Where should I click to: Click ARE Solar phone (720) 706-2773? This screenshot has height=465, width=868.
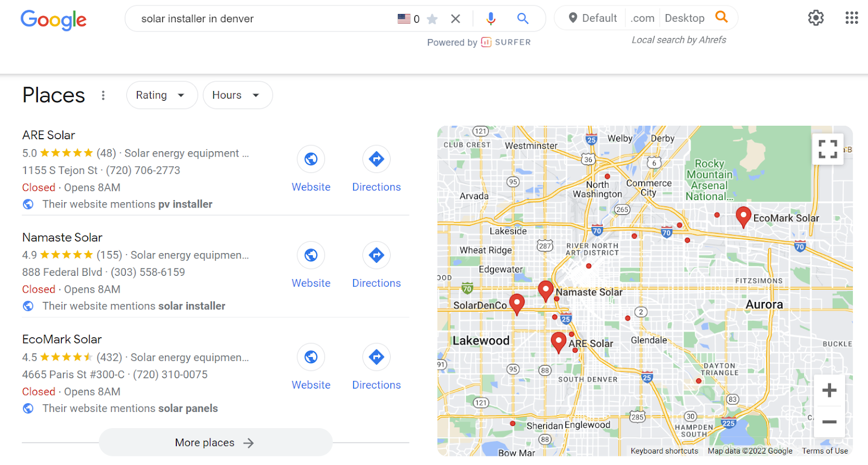pyautogui.click(x=143, y=170)
